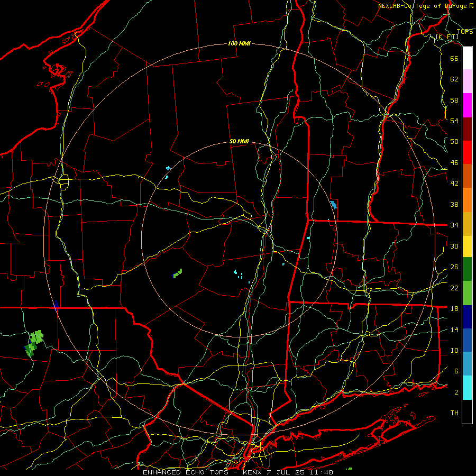Click the '50 NMI' range ring label
Viewport: 476px width, 476px height.
pyautogui.click(x=239, y=141)
